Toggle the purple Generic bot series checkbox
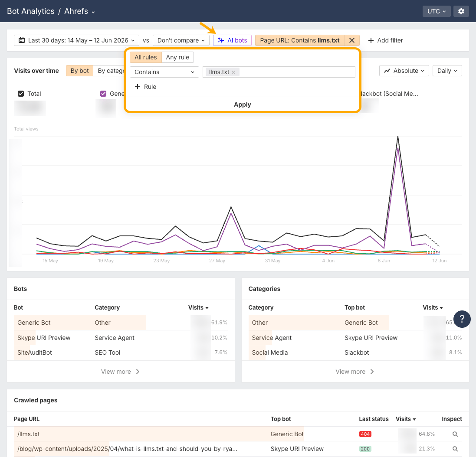 [x=103, y=94]
